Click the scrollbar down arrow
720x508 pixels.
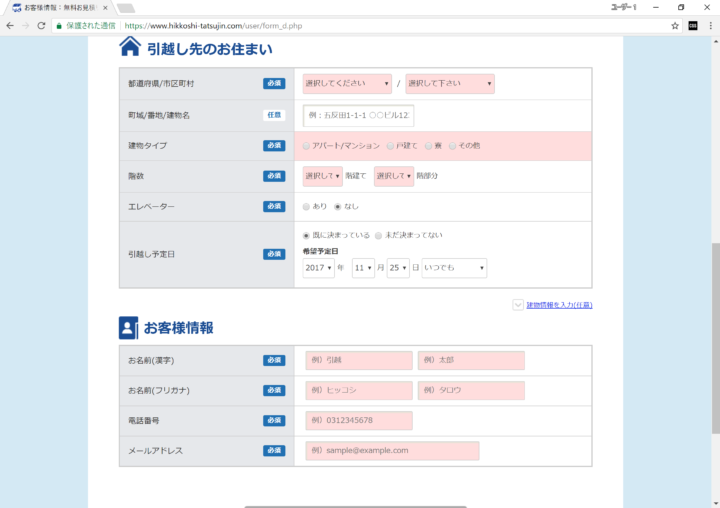[x=715, y=503]
